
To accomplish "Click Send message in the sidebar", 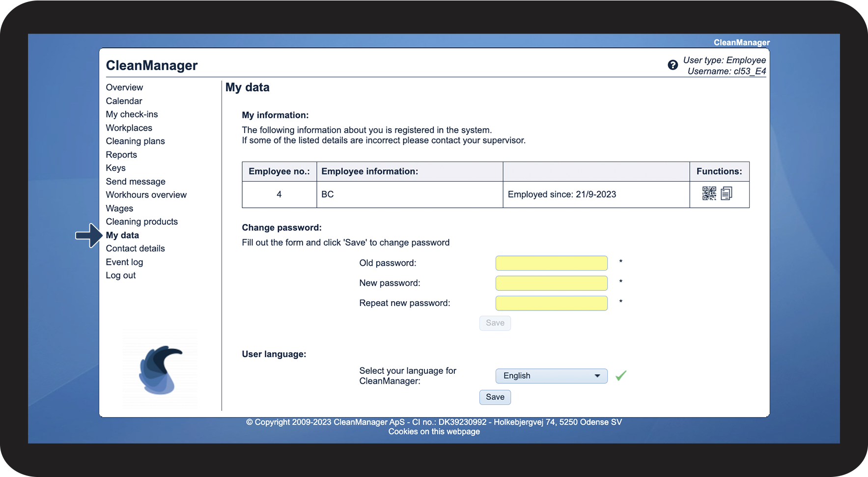I will (x=136, y=182).
